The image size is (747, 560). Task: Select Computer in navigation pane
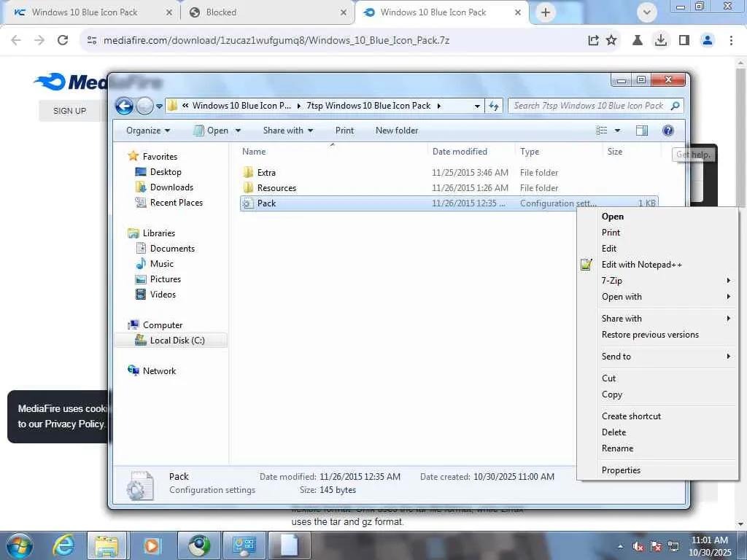(163, 324)
